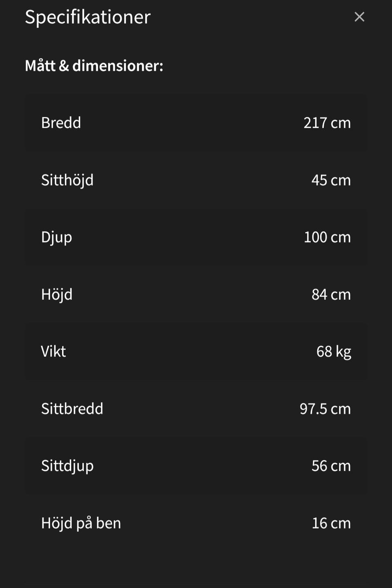Select the 16 cm value
The image size is (392, 588).
331,523
